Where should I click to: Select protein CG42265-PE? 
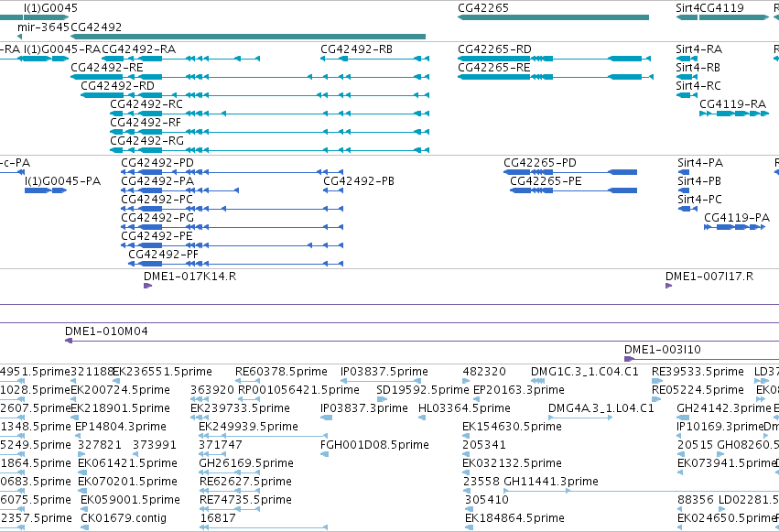573,190
